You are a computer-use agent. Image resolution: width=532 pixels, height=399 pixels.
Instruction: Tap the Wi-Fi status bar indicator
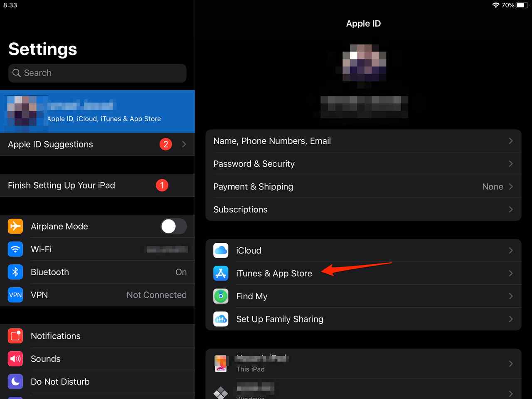495,5
